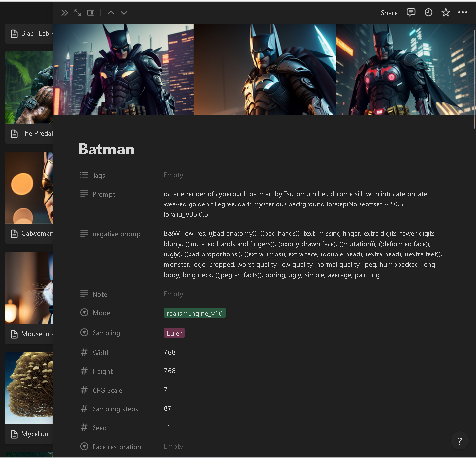
Task: Click the Mycelium mushroom thumbnail
Action: click(x=29, y=388)
